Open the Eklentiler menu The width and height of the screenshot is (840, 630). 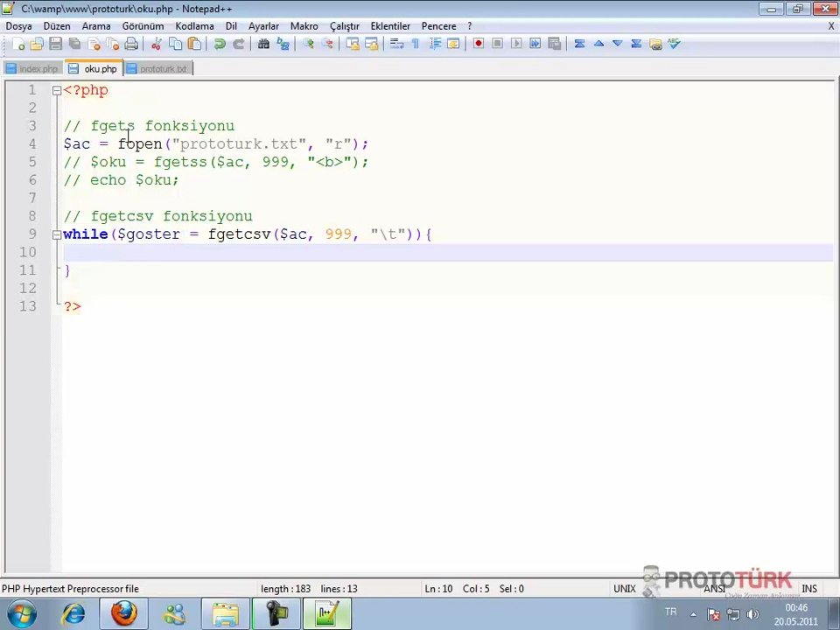point(390,26)
